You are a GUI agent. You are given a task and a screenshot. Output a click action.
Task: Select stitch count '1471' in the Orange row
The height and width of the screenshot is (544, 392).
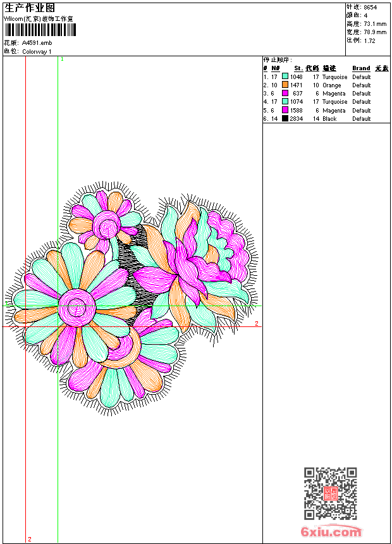pyautogui.click(x=297, y=85)
